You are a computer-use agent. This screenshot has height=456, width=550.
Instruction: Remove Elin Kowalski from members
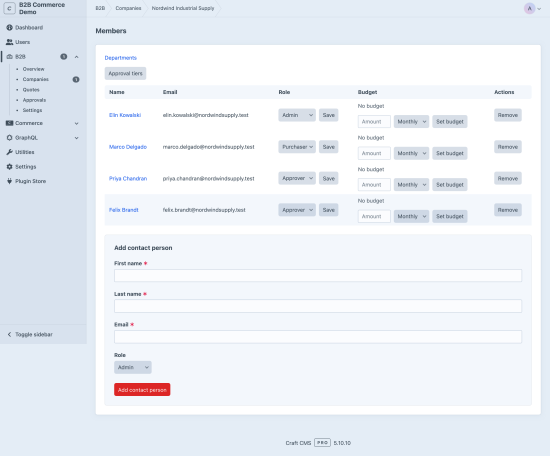coord(508,115)
